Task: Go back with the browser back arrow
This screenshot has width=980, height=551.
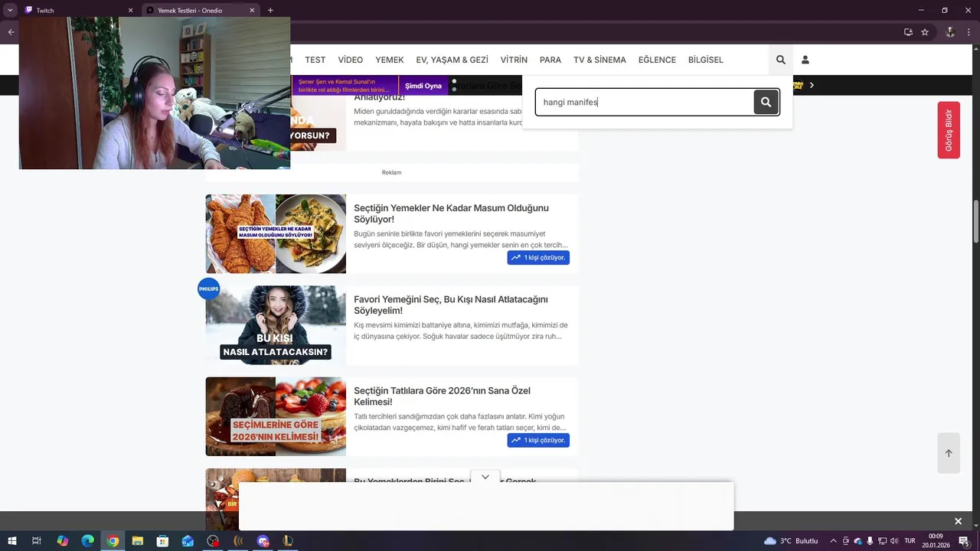Action: coord(11,32)
